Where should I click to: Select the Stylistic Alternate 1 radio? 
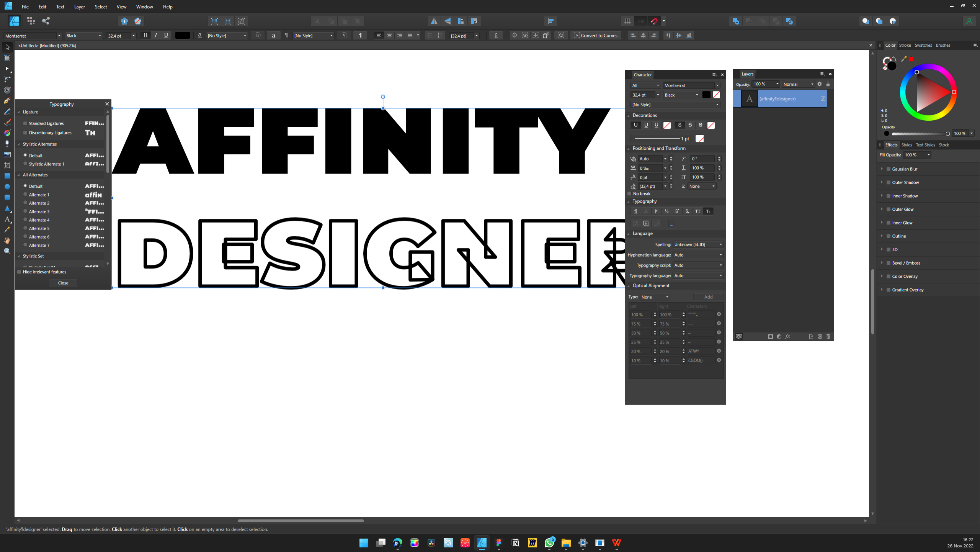pos(25,164)
